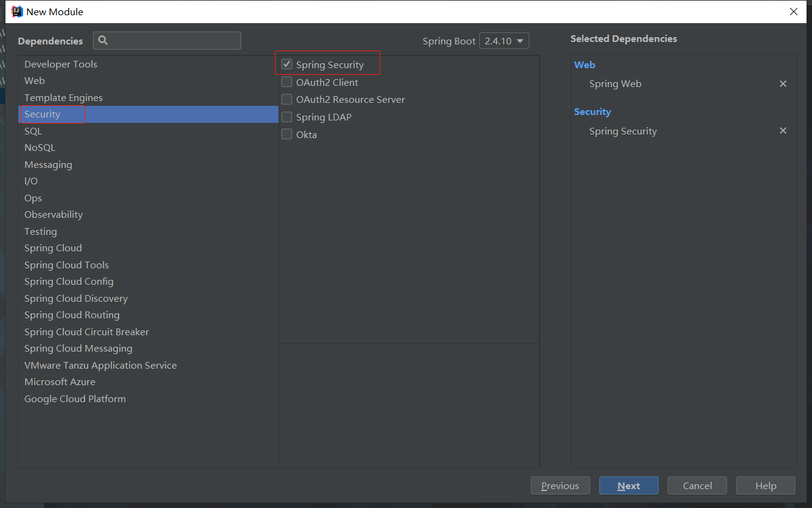Select the Spring Cloud Routing category
The width and height of the screenshot is (812, 508).
[x=148, y=315]
